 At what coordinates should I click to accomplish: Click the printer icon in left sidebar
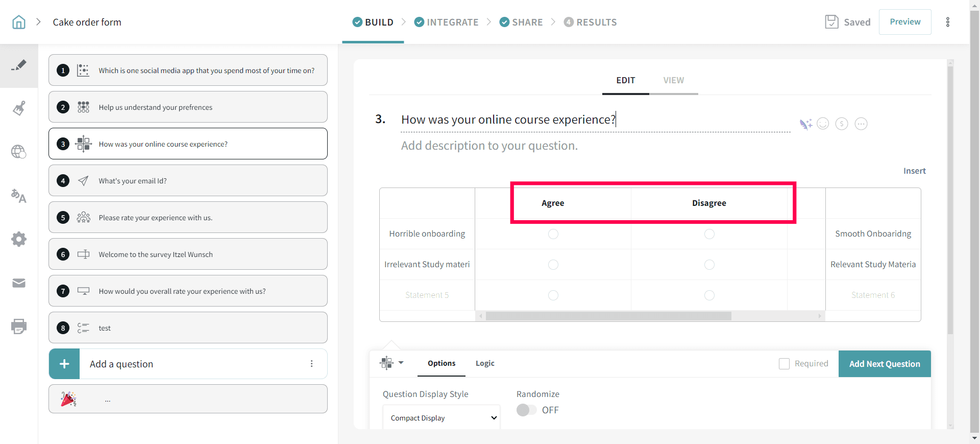point(19,326)
